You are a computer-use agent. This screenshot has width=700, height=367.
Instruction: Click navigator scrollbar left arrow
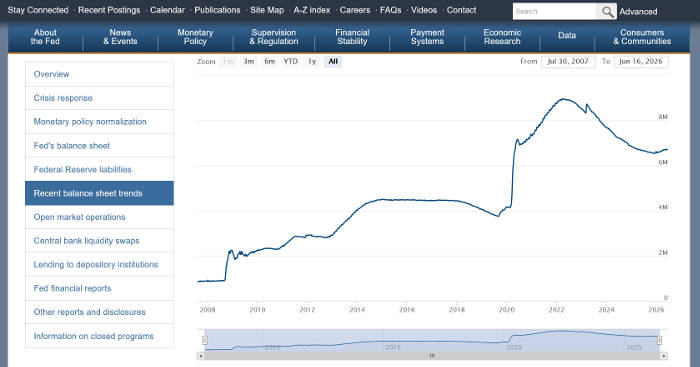tap(200, 356)
